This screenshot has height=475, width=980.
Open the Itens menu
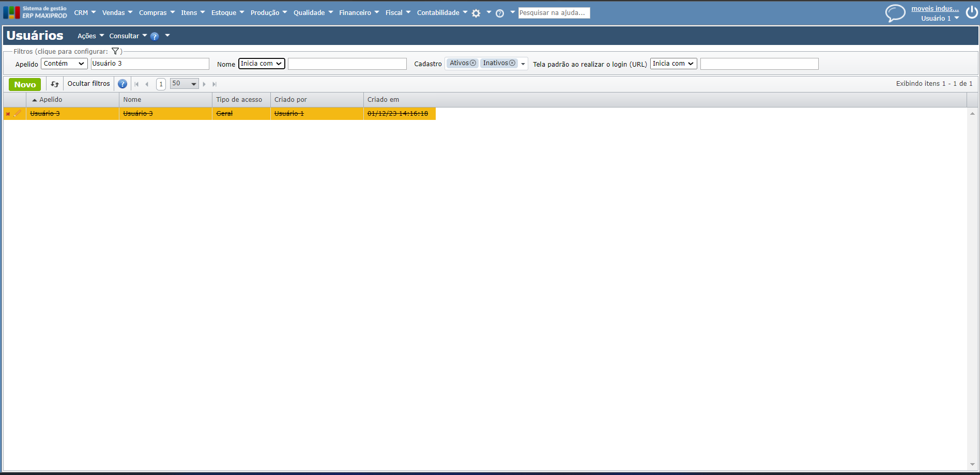[193, 13]
